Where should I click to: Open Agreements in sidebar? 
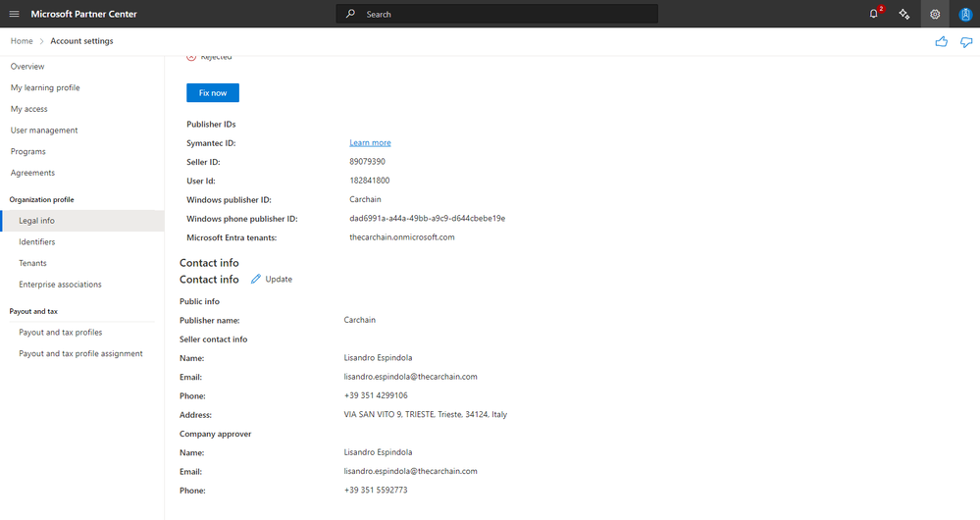pyautogui.click(x=32, y=173)
